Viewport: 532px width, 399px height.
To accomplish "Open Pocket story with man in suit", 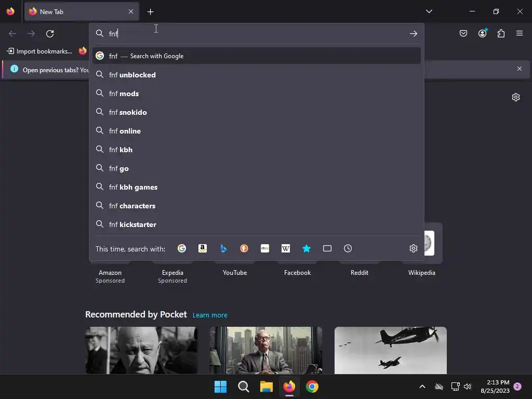I will [265, 350].
